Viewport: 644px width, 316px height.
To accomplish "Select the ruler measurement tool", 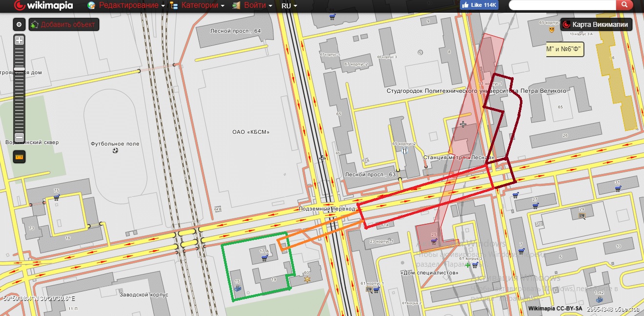I will coord(19,157).
